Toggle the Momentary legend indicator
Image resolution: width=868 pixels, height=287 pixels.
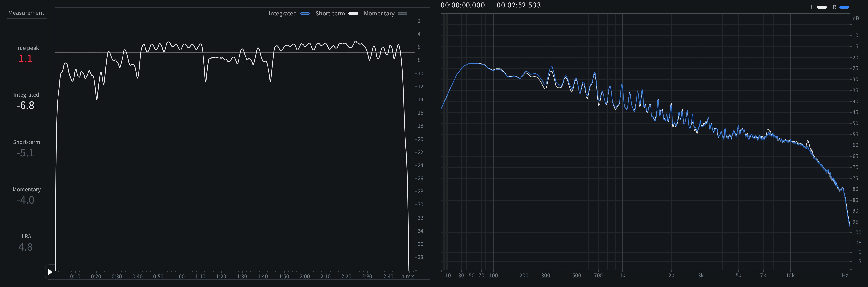[x=403, y=14]
